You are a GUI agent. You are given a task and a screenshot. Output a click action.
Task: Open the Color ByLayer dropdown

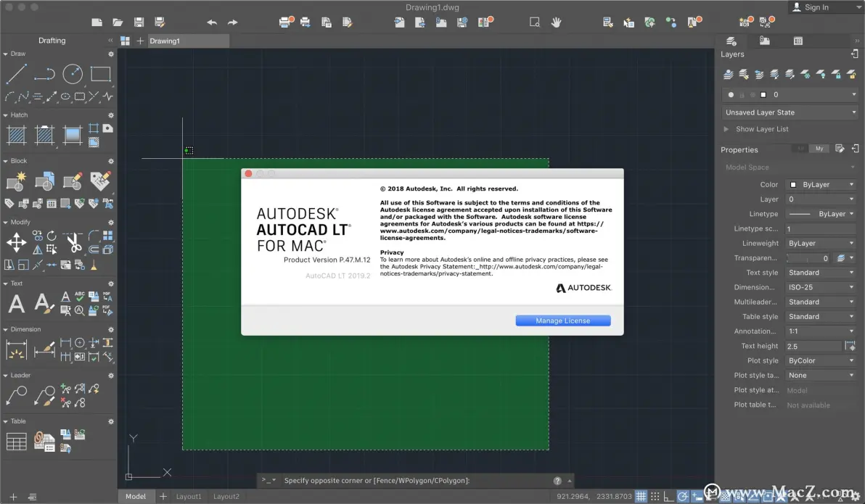(x=821, y=185)
